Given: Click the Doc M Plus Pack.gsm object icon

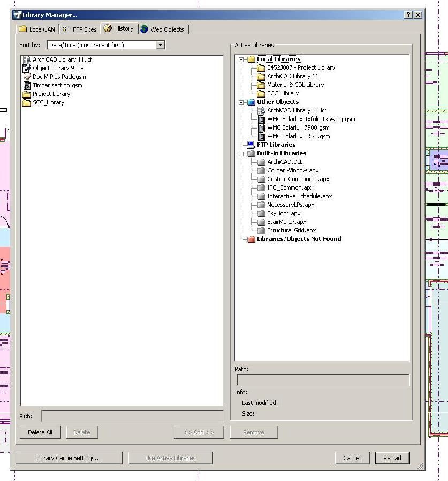Looking at the screenshot, I should 27,77.
